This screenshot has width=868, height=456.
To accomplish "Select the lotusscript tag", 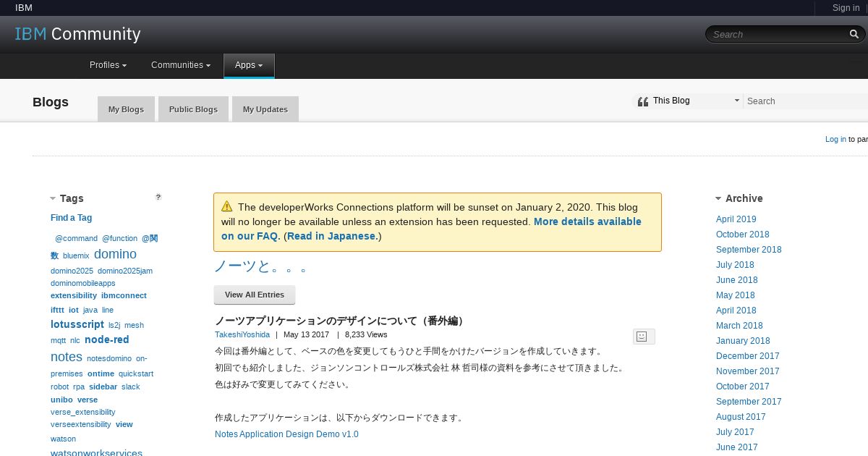I will (77, 324).
